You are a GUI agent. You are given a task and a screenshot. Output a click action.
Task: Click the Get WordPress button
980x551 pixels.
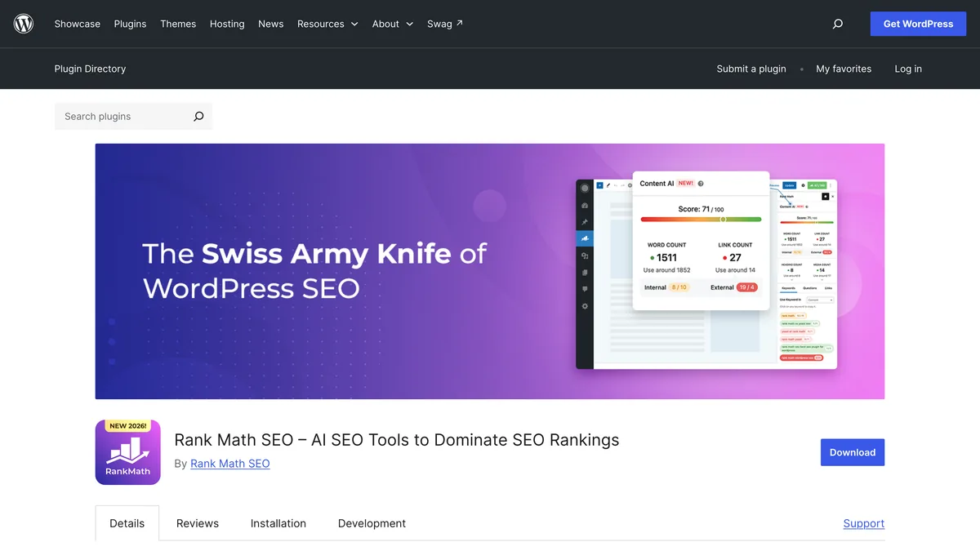click(919, 24)
